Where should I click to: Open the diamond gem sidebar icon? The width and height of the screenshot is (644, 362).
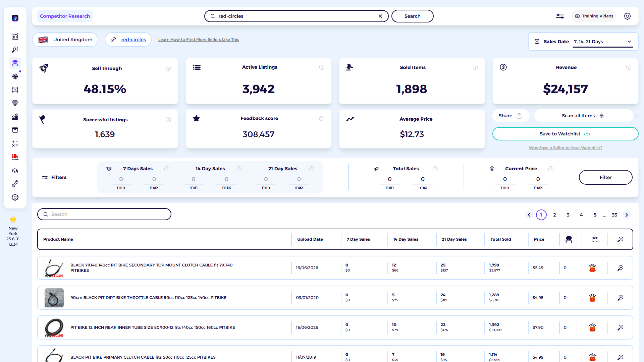(15, 103)
